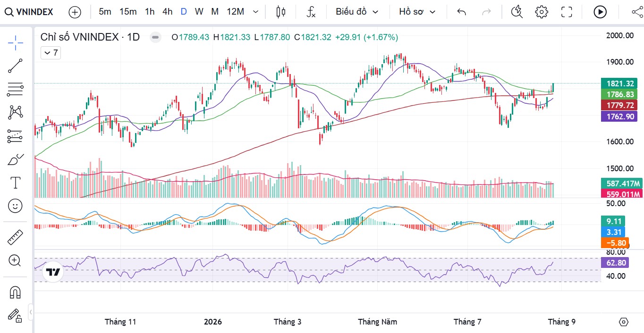Image resolution: width=644 pixels, height=333 pixels.
Task: Click the purple MA label 1762.90
Action: 620,116
